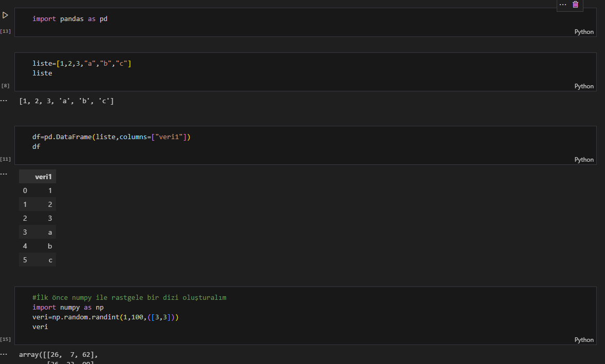Screen dimensions: 605x364
Task: Change language mode Python of DataFrame cell
Action: point(584,160)
